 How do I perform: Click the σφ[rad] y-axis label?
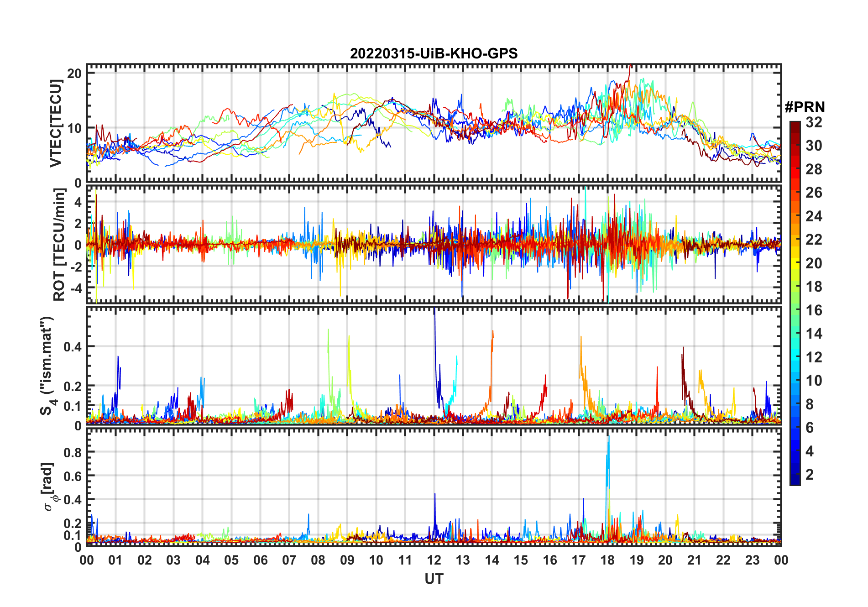(x=49, y=487)
